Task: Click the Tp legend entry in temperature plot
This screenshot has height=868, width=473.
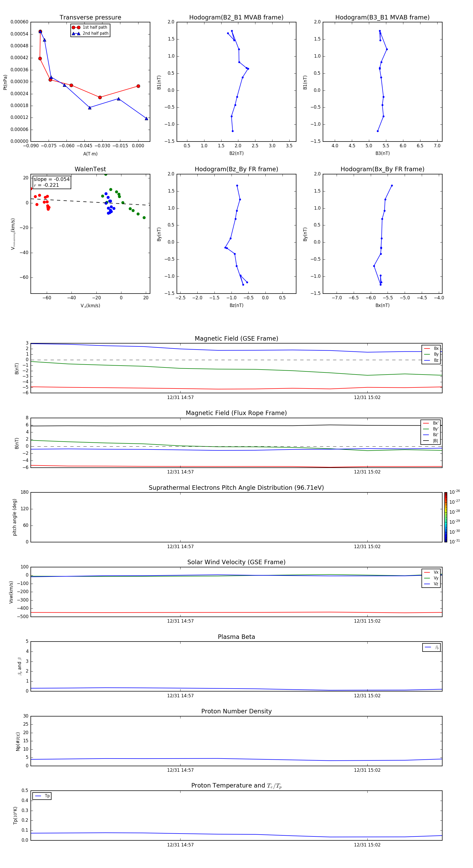Action: [x=42, y=796]
